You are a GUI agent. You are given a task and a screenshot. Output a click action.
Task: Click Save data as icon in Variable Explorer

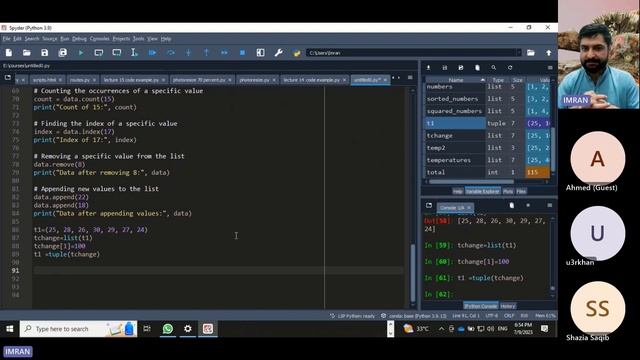click(x=461, y=68)
